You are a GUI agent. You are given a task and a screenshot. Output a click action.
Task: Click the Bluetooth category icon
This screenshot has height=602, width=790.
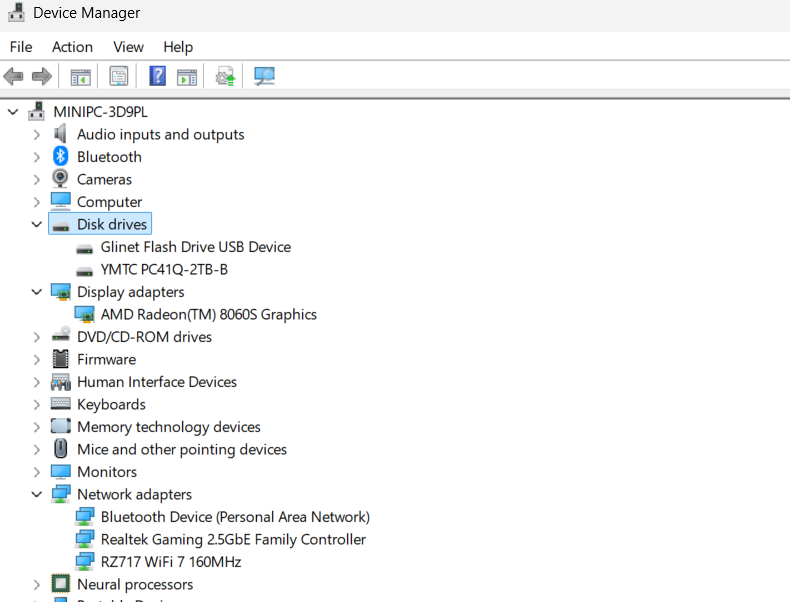60,156
